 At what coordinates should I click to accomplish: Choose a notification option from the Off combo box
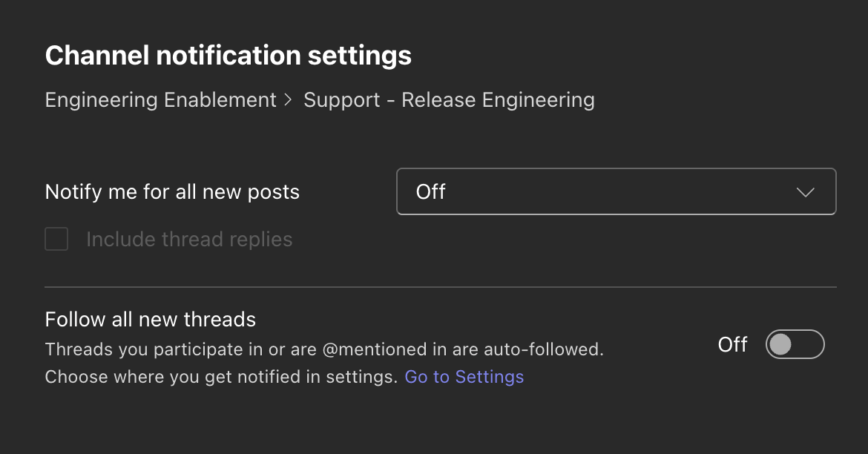616,191
